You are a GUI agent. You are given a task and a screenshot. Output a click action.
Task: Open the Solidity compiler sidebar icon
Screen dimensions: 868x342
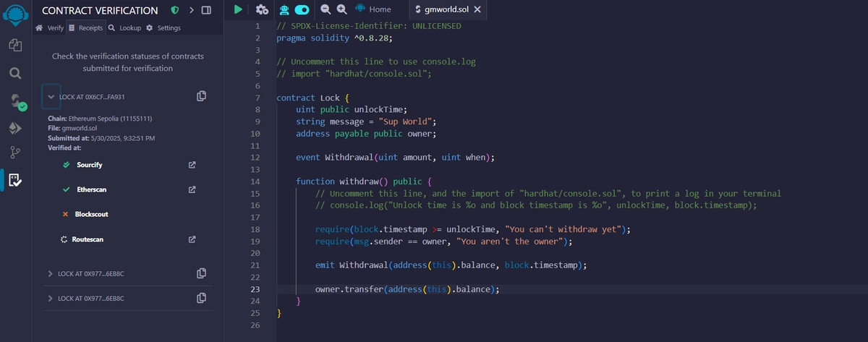17,102
